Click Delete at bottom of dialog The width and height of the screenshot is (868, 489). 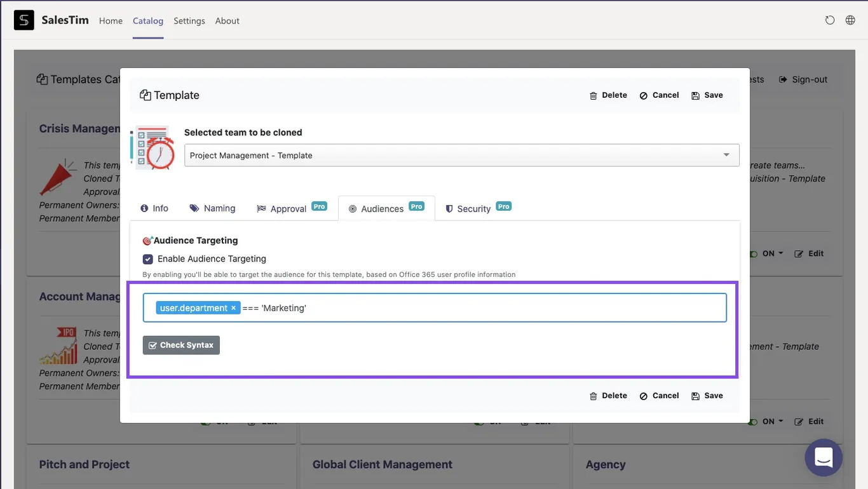coord(608,396)
